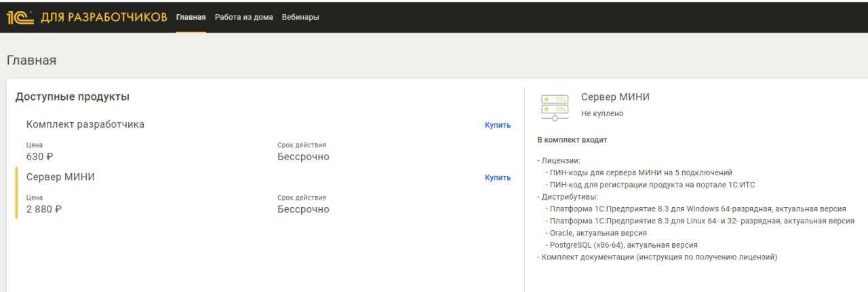The image size is (868, 292).
Task: Click the server icon next to Сервер МИНИ
Action: click(555, 107)
